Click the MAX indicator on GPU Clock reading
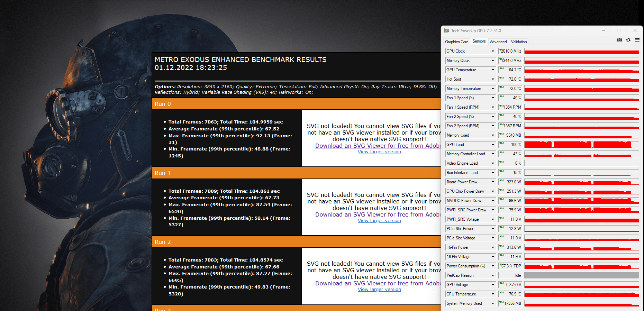This screenshot has height=311, width=644. click(501, 49)
